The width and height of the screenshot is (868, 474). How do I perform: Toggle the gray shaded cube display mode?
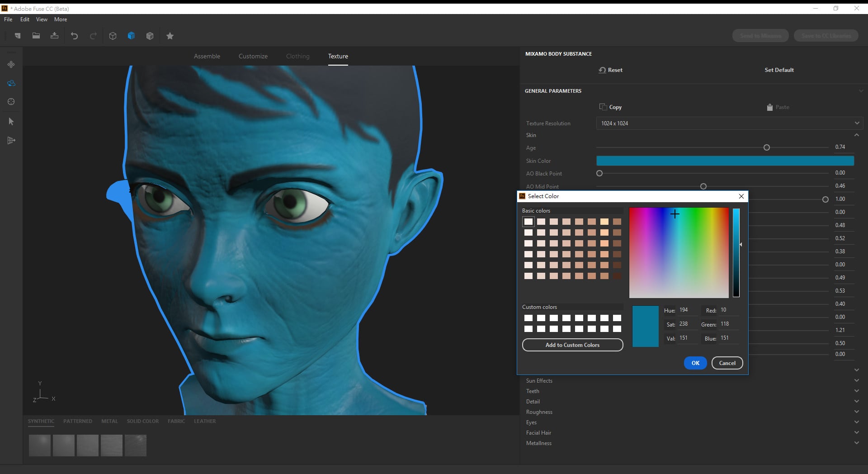point(150,36)
